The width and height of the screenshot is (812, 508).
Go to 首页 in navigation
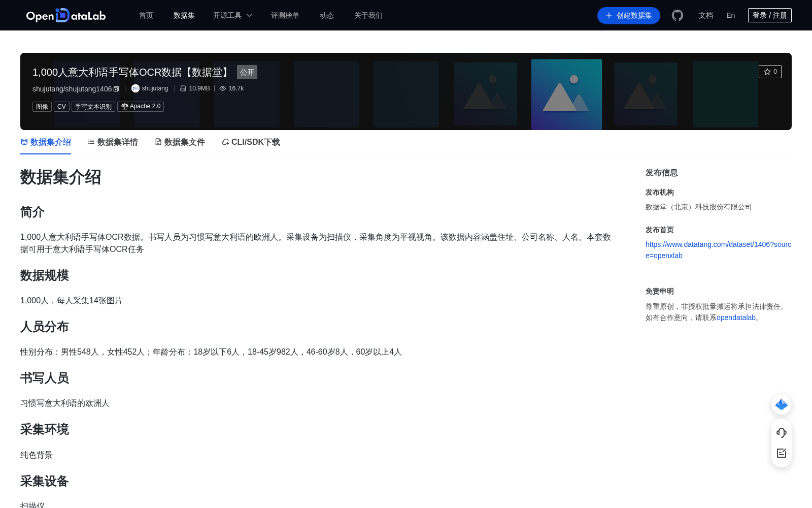(x=146, y=15)
